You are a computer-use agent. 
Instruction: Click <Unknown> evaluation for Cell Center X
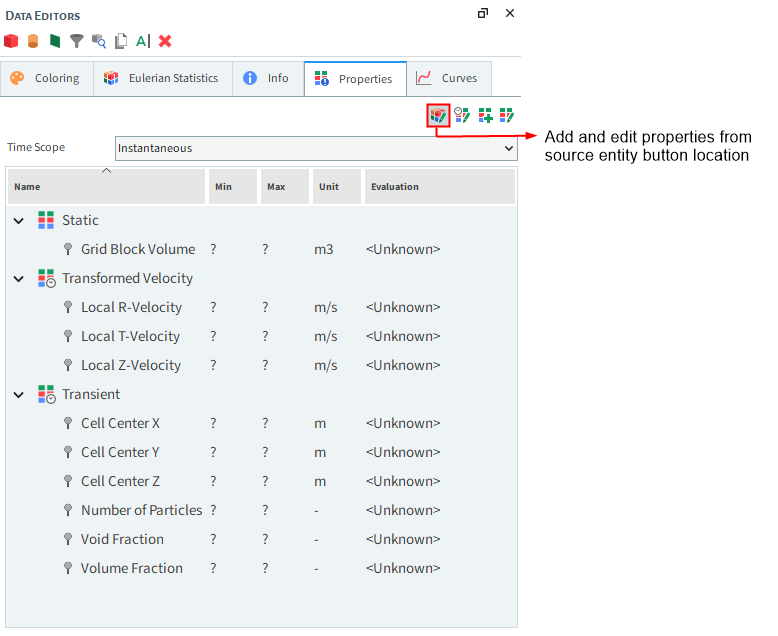[403, 423]
